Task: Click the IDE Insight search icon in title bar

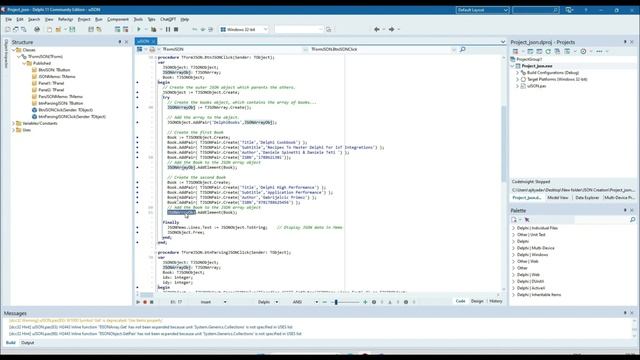Action: pos(556,10)
